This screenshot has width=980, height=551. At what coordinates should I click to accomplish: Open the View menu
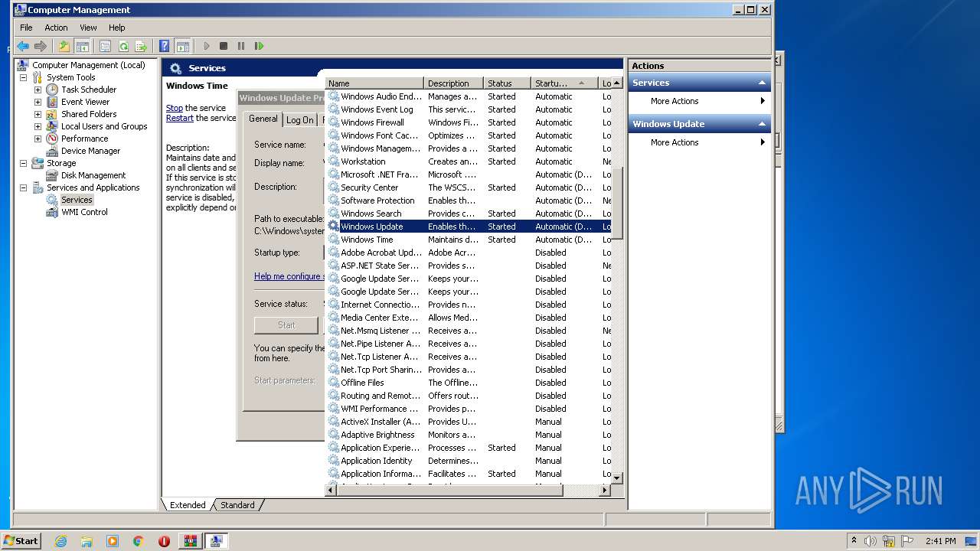pyautogui.click(x=88, y=28)
